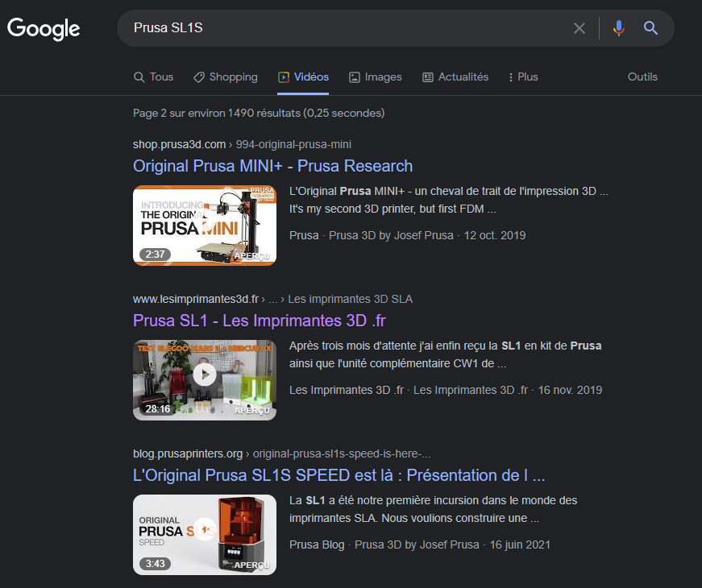Click the Shopping tag icon
Viewport: 702px width, 588px height.
coord(199,77)
